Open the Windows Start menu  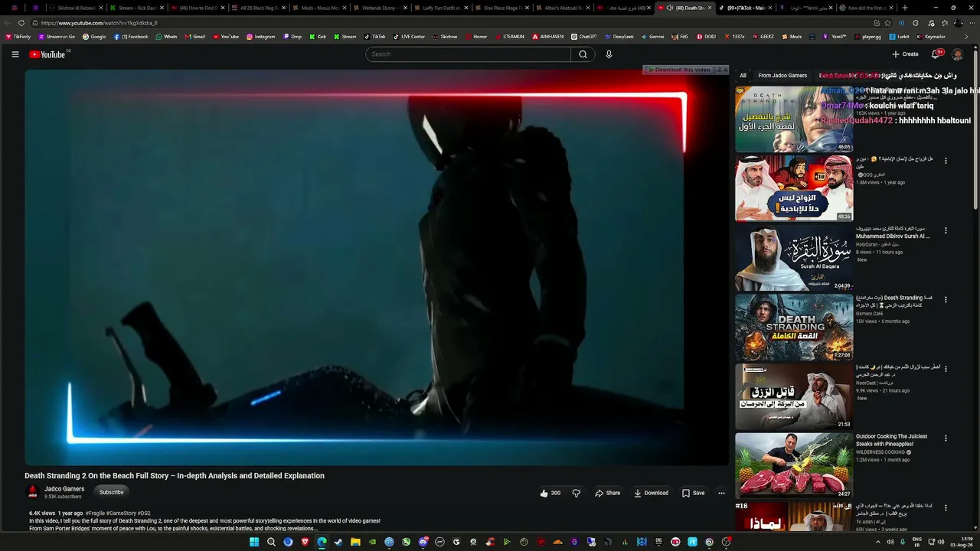point(254,542)
